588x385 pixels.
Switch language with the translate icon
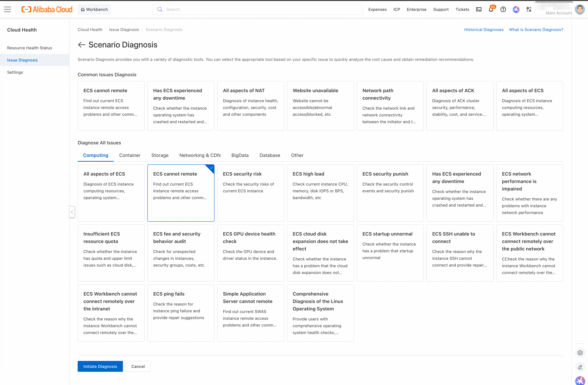(529, 9)
